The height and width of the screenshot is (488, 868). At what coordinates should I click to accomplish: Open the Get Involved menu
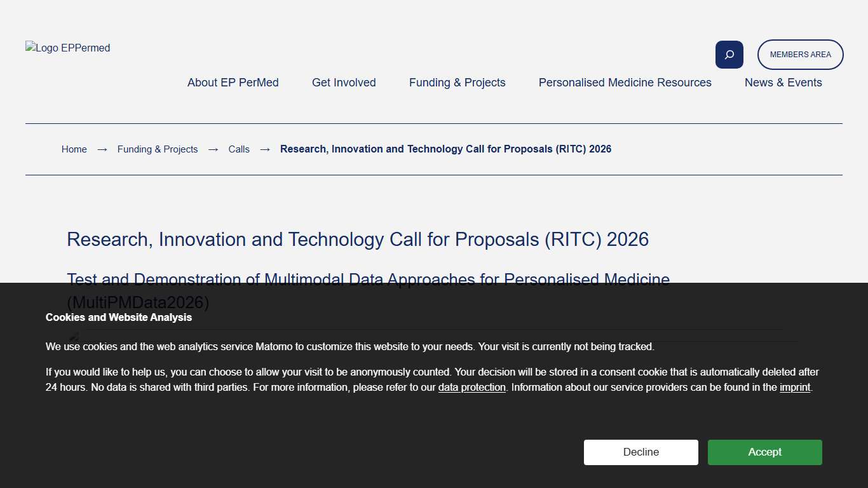[344, 83]
